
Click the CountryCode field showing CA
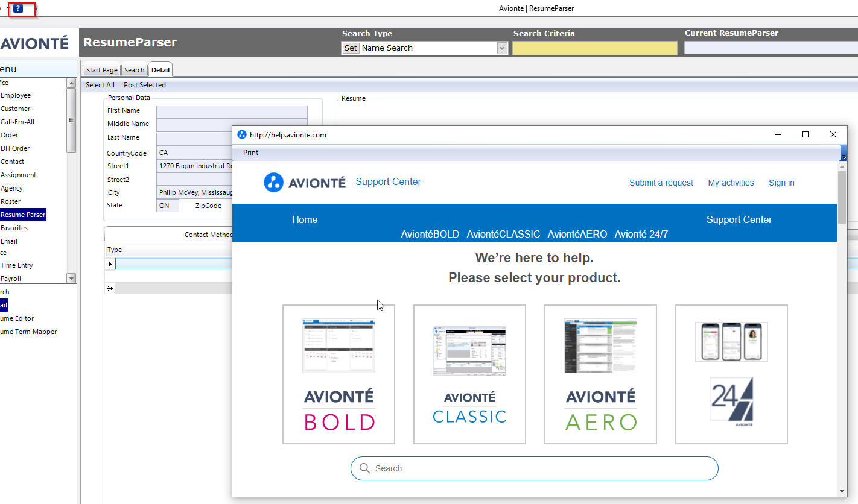coord(194,153)
